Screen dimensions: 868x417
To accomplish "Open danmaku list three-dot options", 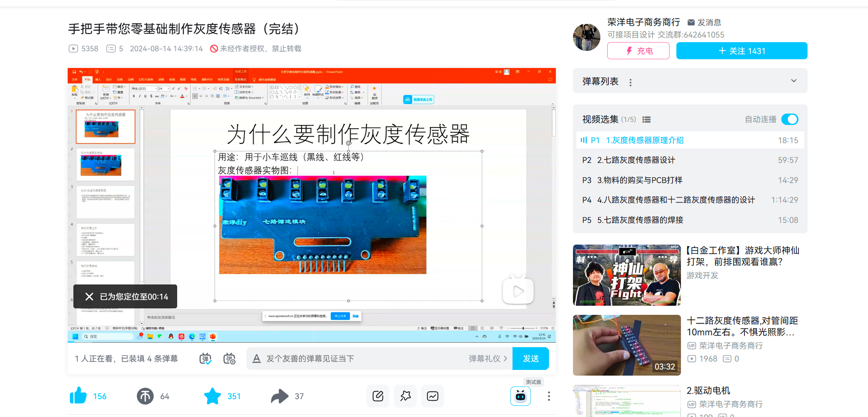I will click(630, 82).
